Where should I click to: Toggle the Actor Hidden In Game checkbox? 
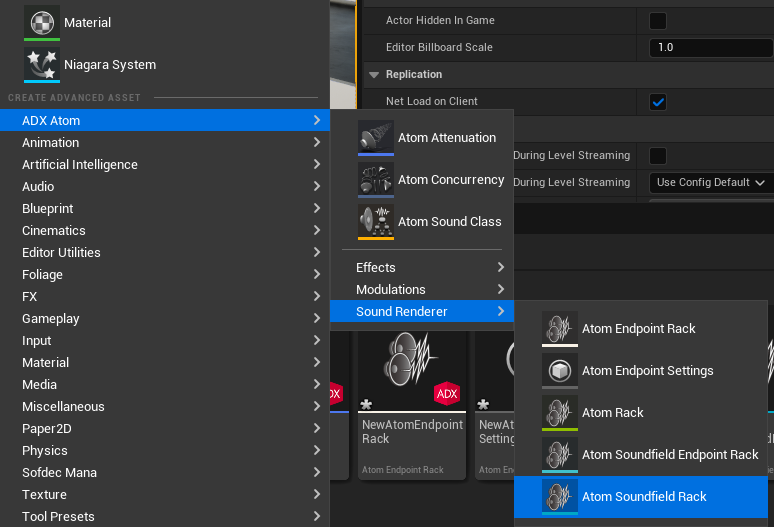click(x=658, y=20)
